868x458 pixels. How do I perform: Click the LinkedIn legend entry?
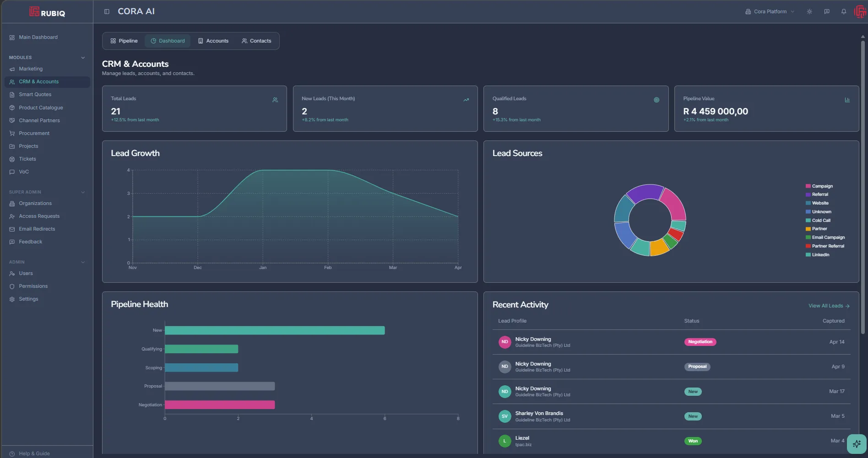[x=818, y=255]
